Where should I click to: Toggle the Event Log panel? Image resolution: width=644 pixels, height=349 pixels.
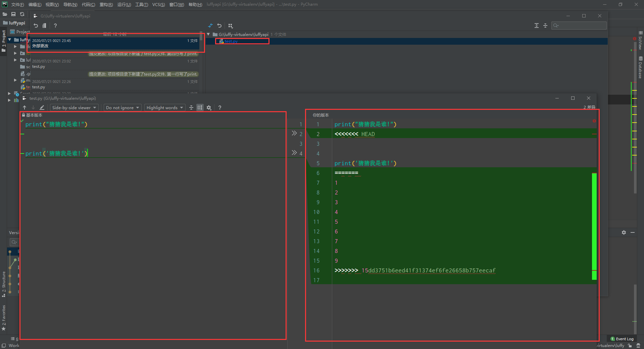pos(622,339)
